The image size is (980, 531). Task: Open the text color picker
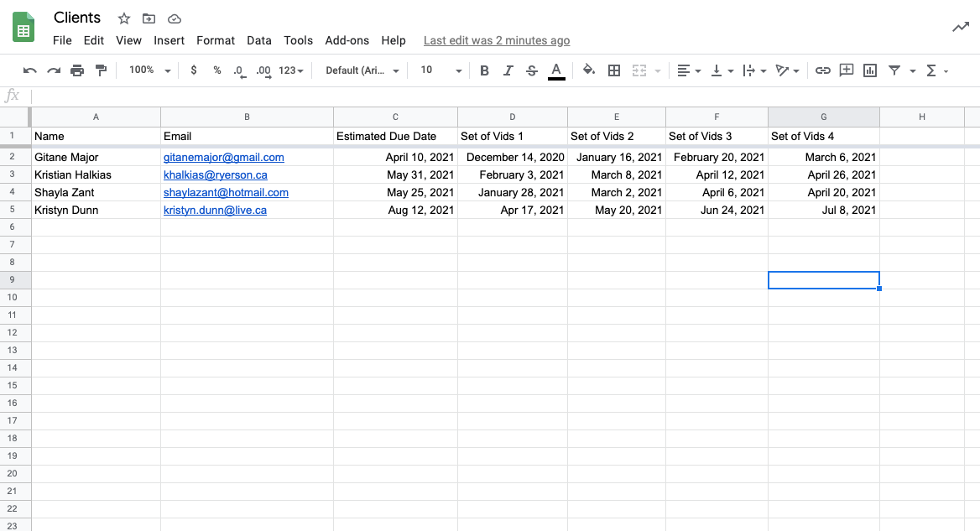[556, 71]
